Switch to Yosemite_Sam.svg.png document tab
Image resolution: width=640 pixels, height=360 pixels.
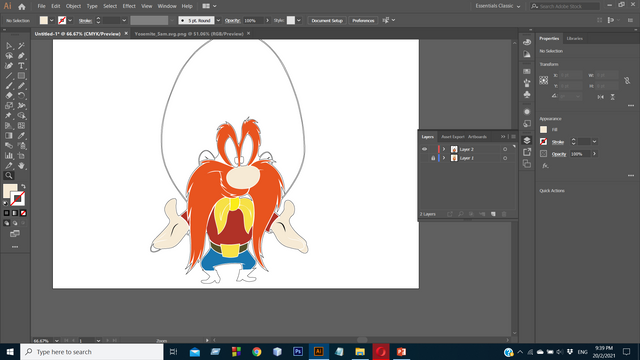coord(189,34)
